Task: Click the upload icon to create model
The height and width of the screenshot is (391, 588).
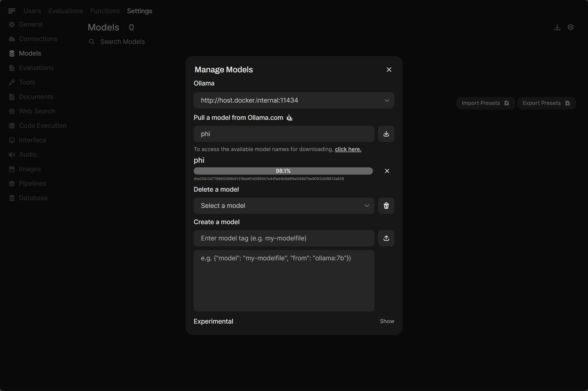Action: [x=386, y=238]
